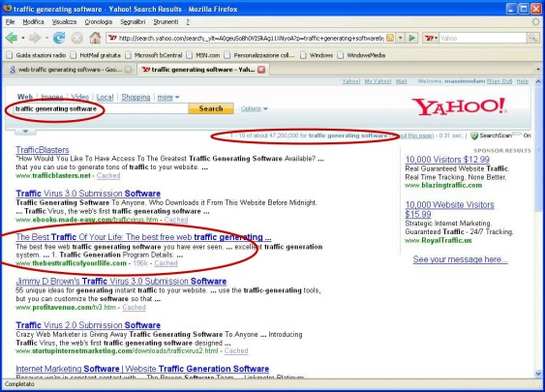This screenshot has width=545, height=392.
Task: Click the Yahoo search engine icon
Action: pyautogui.click(x=429, y=38)
